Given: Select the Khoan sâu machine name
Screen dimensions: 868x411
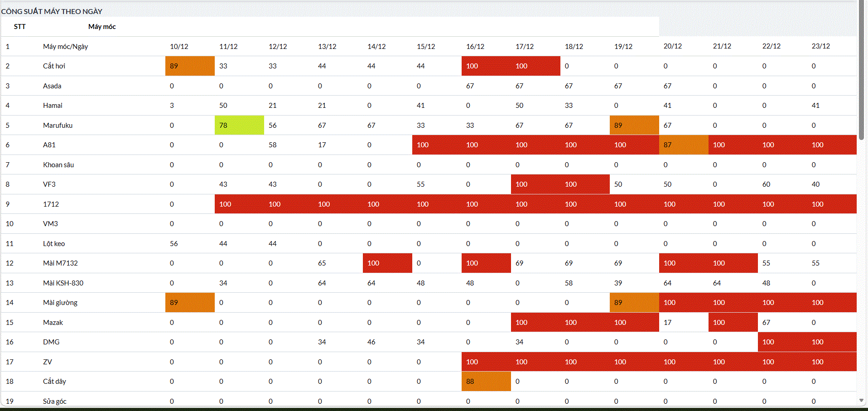Looking at the screenshot, I should (58, 165).
